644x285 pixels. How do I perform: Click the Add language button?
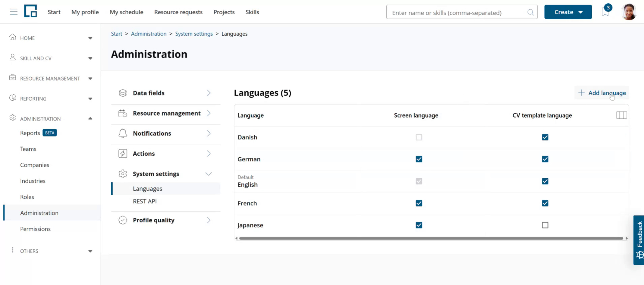[602, 93]
